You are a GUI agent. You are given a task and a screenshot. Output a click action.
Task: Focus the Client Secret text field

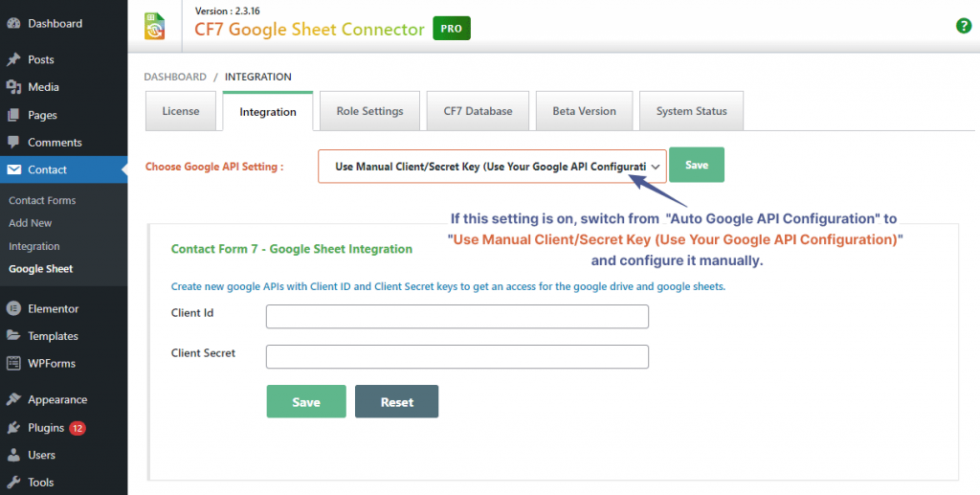[x=457, y=356]
